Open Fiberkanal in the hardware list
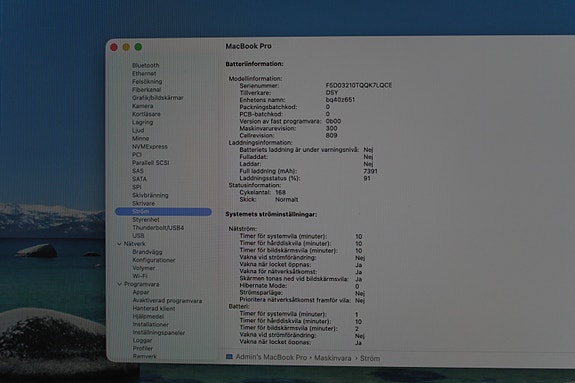The width and height of the screenshot is (575, 383). [x=147, y=90]
